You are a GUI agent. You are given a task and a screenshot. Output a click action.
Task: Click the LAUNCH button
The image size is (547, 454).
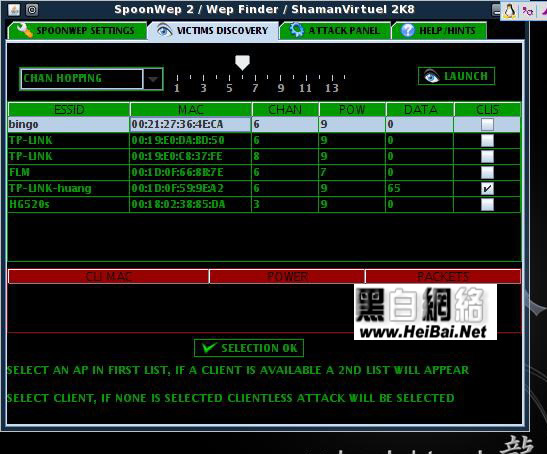click(456, 76)
